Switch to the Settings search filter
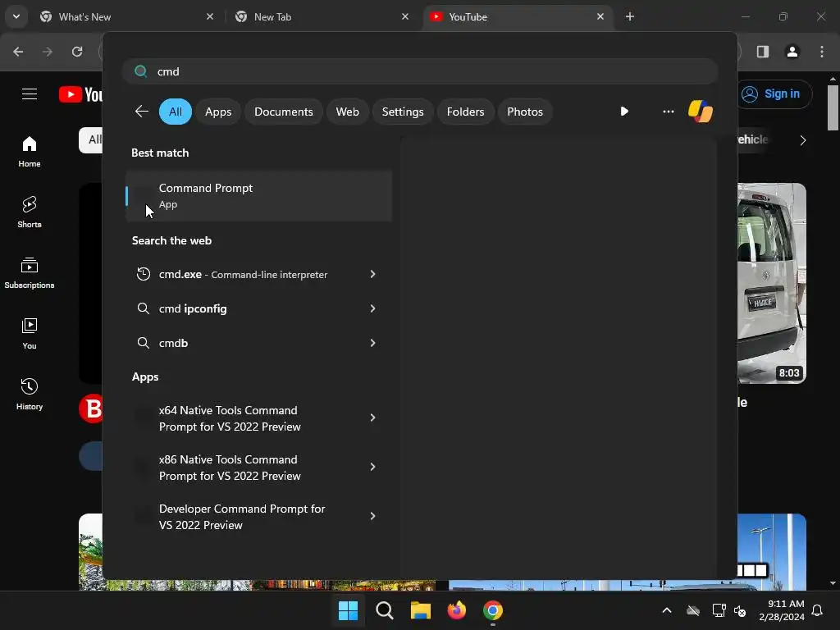Screen dimensions: 840x630 click(x=402, y=112)
